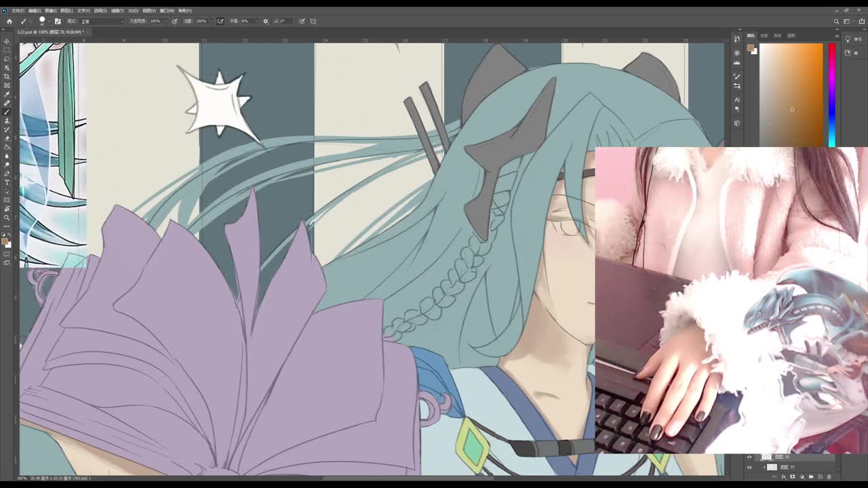Image resolution: width=868 pixels, height=488 pixels.
Task: Open the 3D menu
Action: click(133, 11)
